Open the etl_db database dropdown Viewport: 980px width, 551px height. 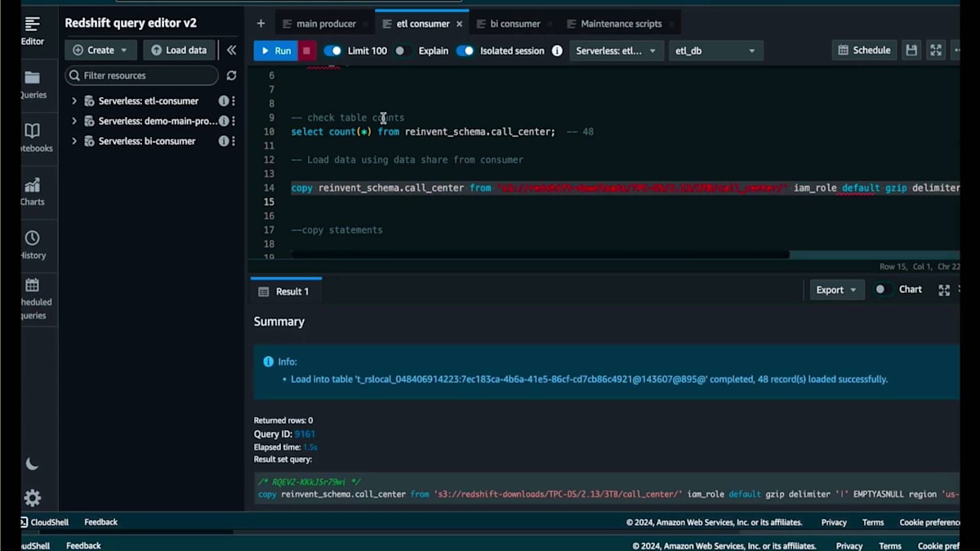click(716, 51)
